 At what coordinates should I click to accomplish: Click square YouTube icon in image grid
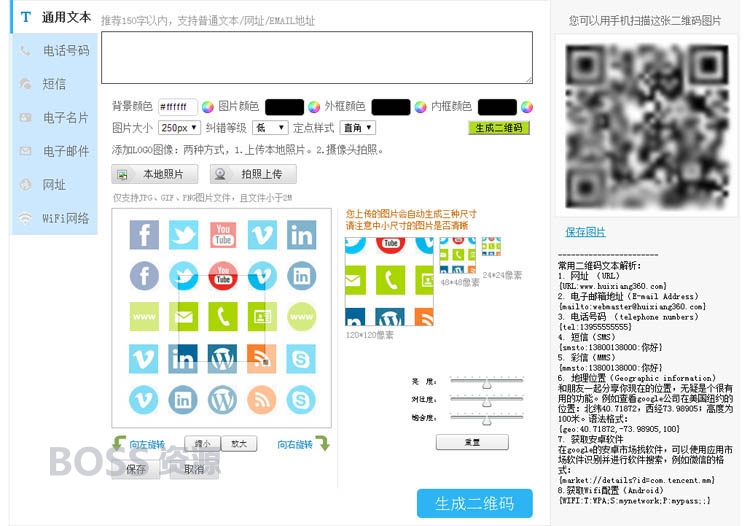tap(223, 235)
